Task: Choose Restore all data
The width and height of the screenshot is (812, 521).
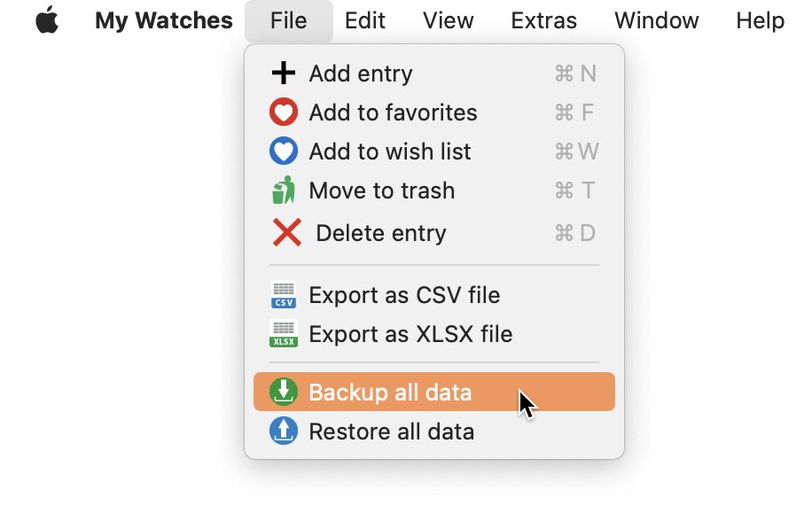Action: point(434,431)
